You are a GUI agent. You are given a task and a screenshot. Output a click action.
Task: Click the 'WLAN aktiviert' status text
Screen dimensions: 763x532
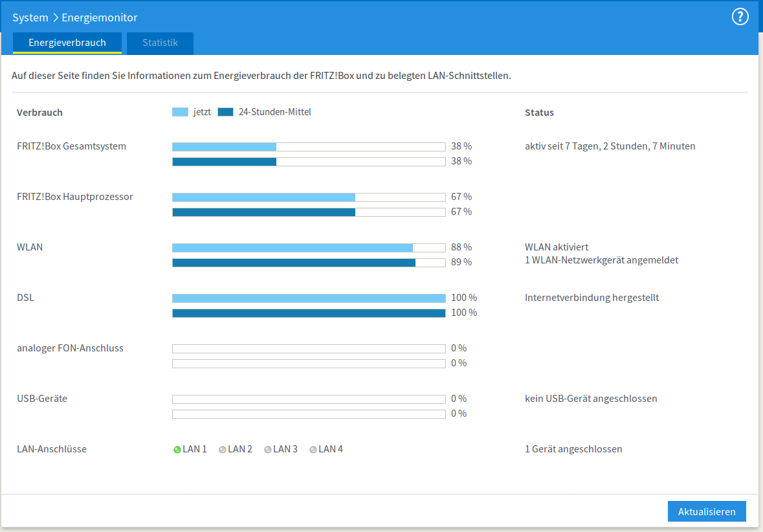tap(557, 247)
